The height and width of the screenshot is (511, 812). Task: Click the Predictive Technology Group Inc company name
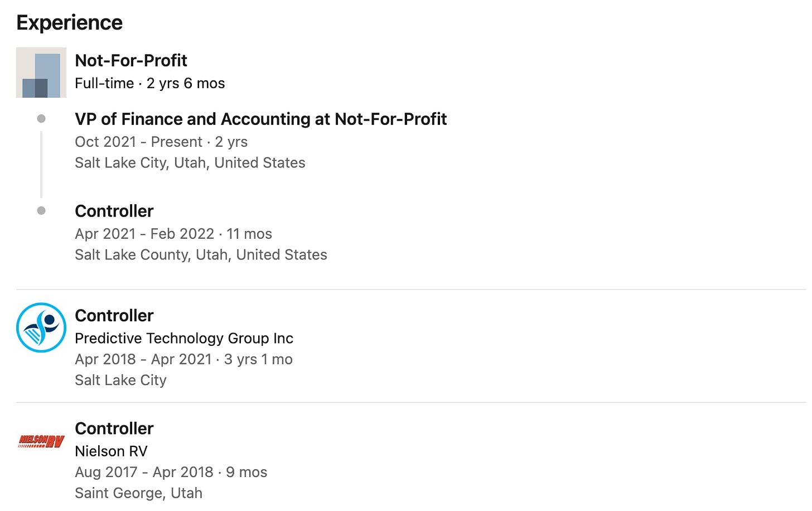tap(184, 338)
